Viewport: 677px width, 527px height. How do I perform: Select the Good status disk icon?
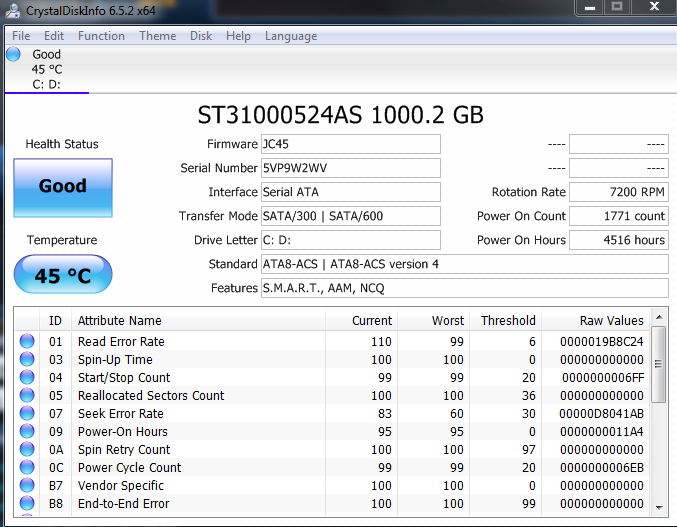(13, 54)
